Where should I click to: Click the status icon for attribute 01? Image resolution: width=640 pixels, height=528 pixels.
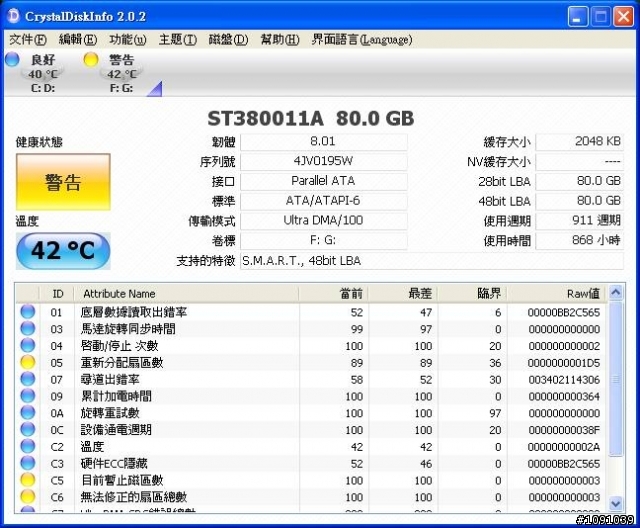[x=28, y=312]
